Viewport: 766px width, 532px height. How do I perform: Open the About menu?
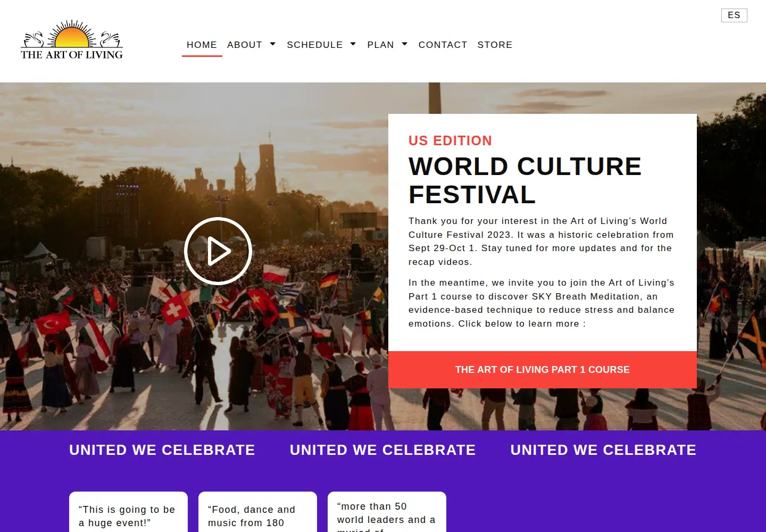tap(245, 45)
